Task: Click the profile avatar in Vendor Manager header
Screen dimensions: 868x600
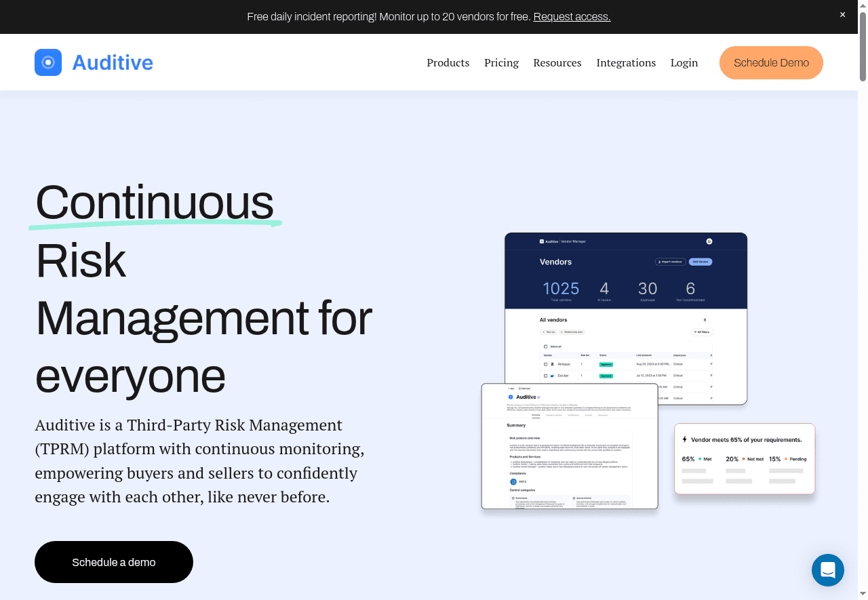Action: point(709,241)
